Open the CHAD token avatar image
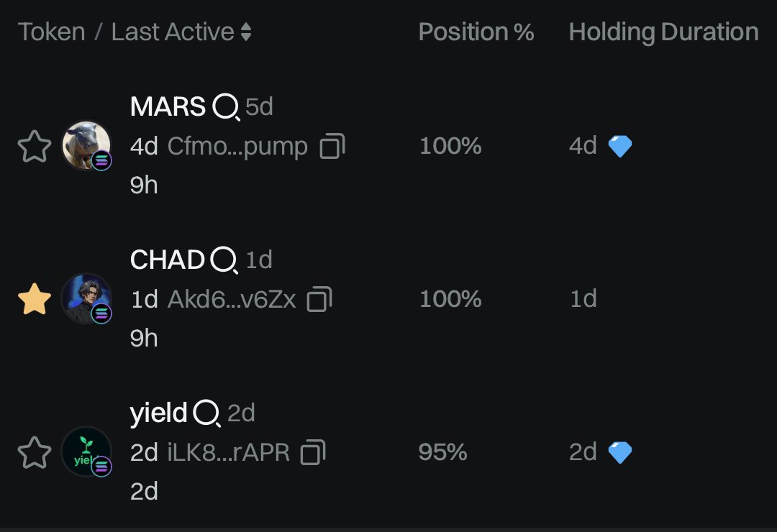This screenshot has height=532, width=777. click(x=86, y=298)
